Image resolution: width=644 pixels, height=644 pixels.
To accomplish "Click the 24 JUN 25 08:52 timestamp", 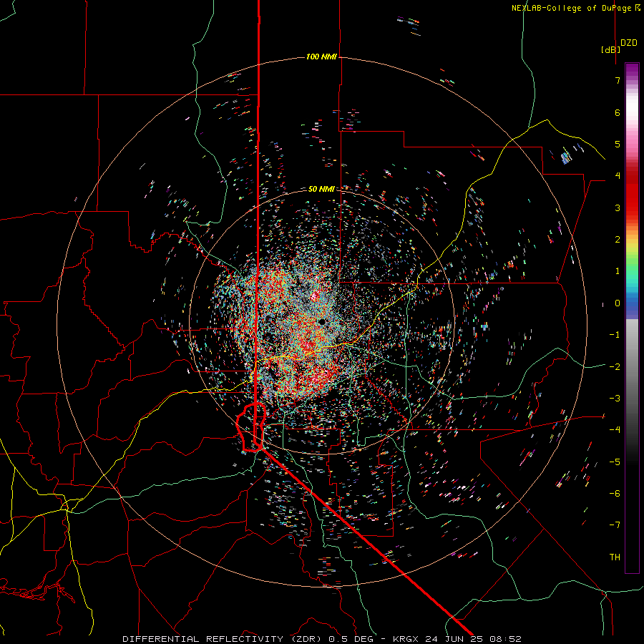I will 473,639.
